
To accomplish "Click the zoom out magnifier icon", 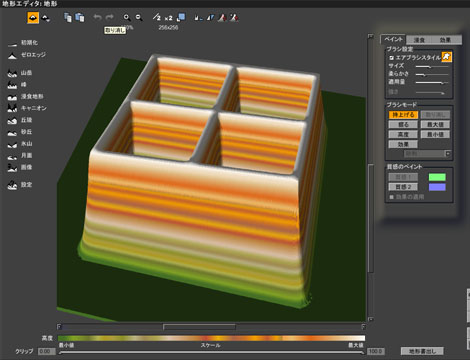I will click(139, 17).
